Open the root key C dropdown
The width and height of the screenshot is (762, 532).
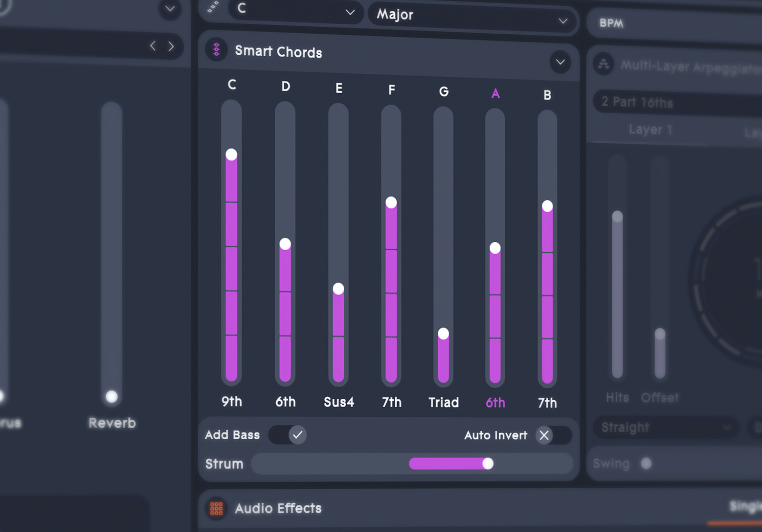coord(296,10)
